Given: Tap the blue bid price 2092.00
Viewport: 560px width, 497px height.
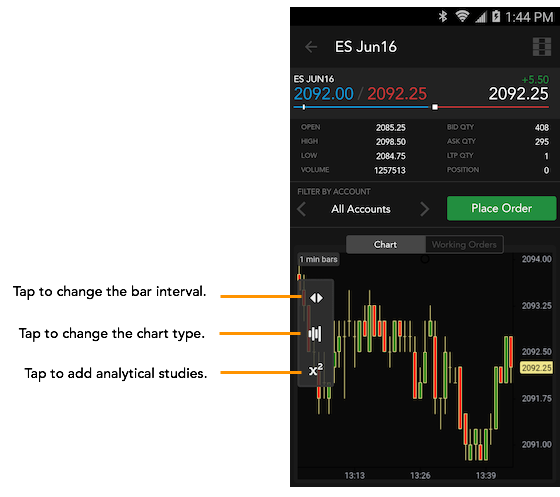Looking at the screenshot, I should point(324,94).
